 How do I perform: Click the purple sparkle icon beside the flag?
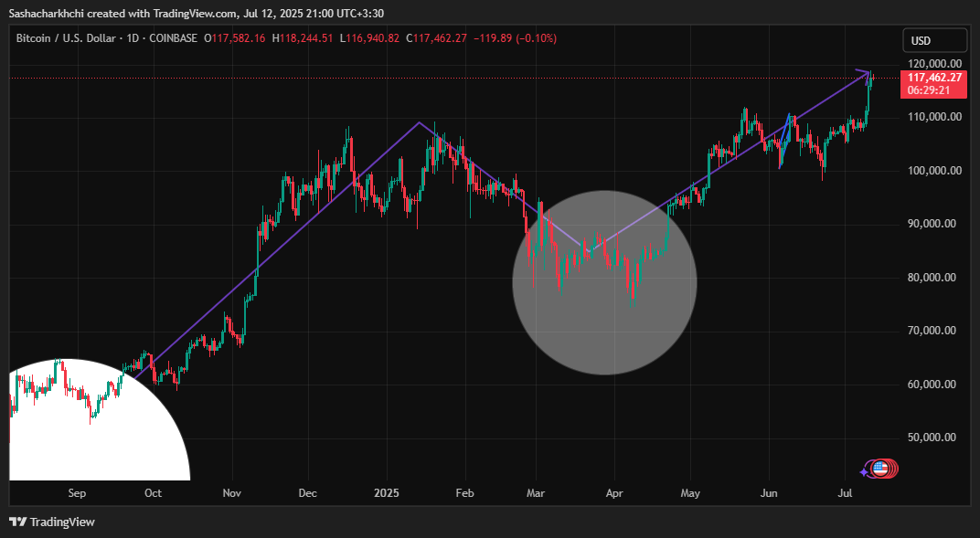[x=864, y=472]
